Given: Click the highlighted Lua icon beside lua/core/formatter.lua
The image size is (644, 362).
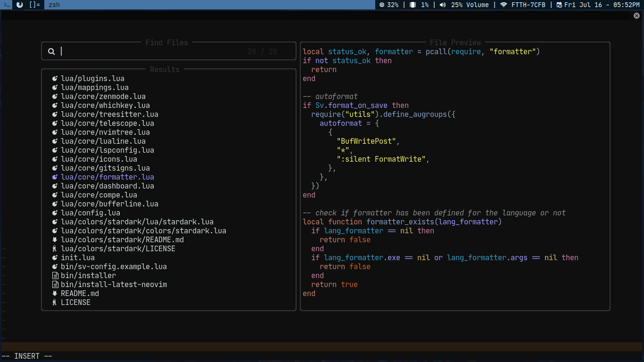Looking at the screenshot, I should 55,177.
